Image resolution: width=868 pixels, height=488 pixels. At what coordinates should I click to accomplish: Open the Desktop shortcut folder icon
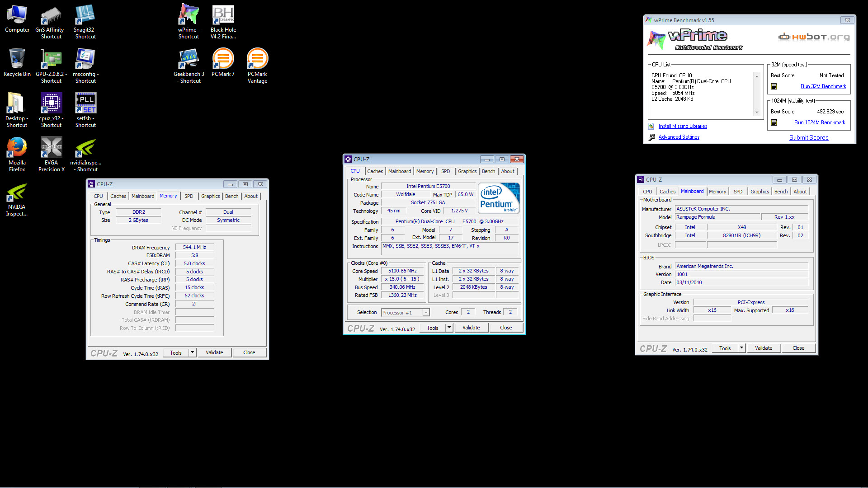pos(17,110)
